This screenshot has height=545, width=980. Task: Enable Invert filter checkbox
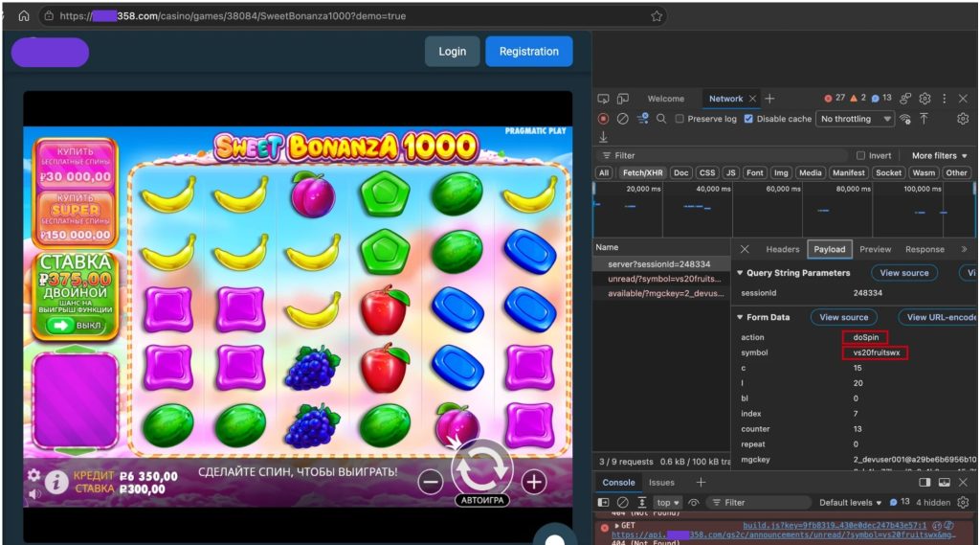860,156
